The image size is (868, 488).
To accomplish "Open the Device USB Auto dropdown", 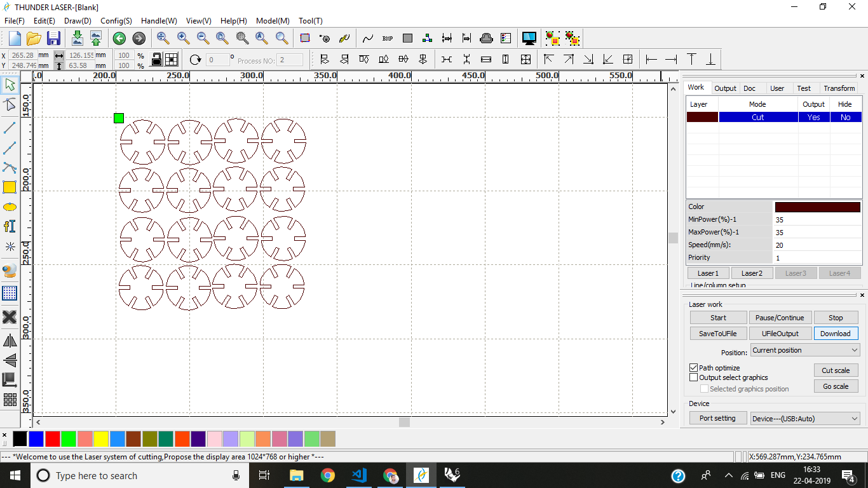I will [805, 419].
